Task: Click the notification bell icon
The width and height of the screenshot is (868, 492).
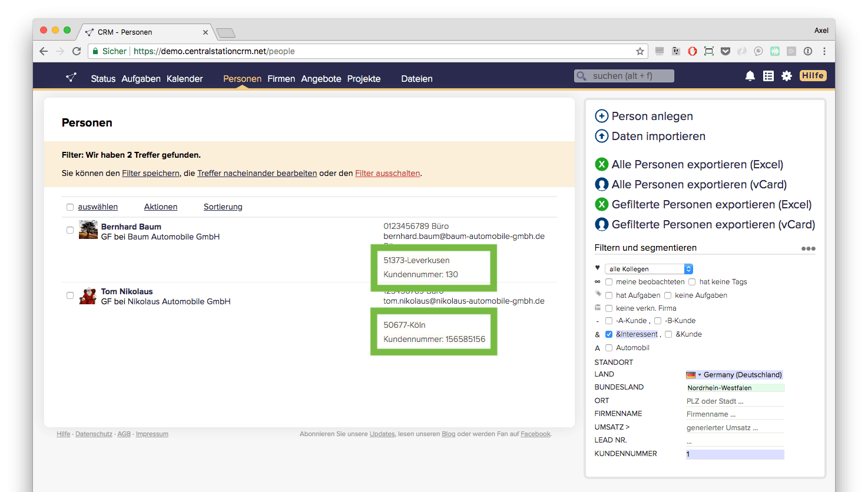Action: (x=750, y=76)
